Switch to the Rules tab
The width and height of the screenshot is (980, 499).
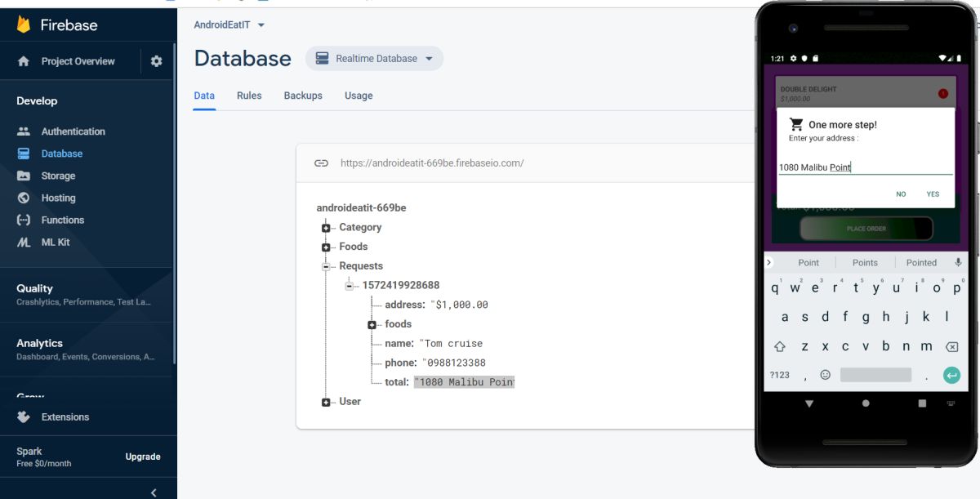[249, 96]
